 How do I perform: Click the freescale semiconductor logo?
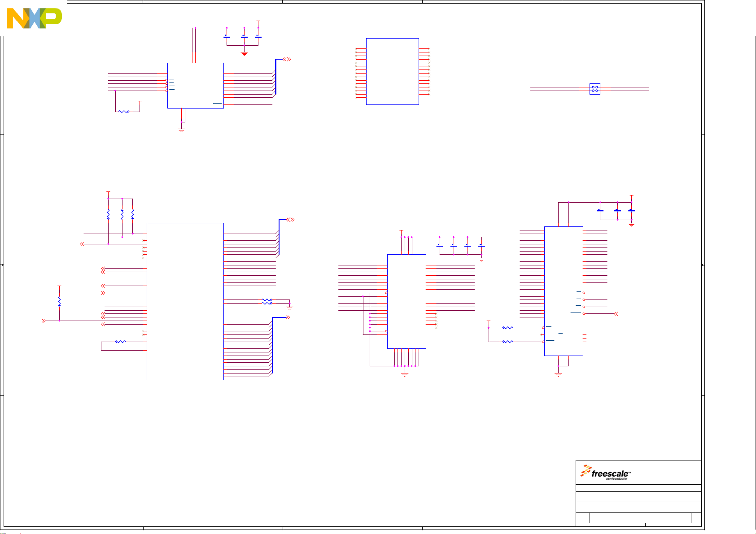606,473
